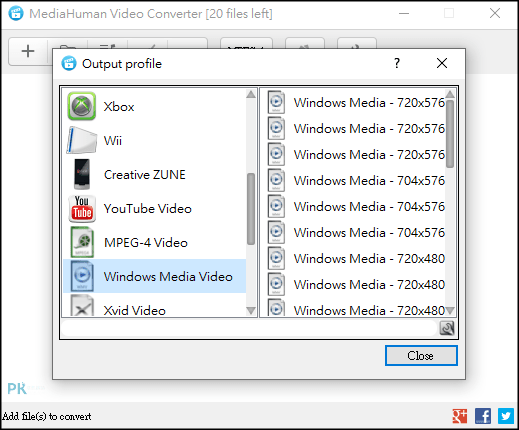Viewport: 519px width, 430px height.
Task: Click the presets list scrollbar thumb
Action: tap(450, 134)
